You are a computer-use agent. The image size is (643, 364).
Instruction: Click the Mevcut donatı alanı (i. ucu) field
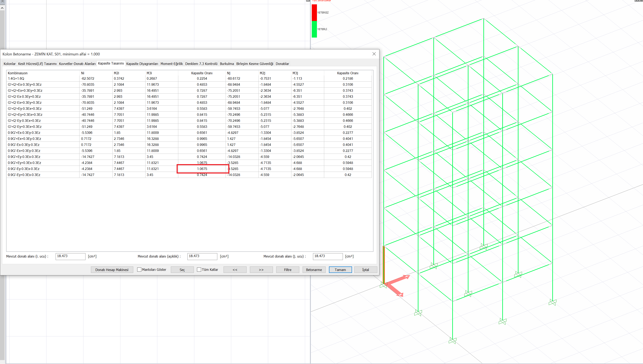(x=70, y=256)
